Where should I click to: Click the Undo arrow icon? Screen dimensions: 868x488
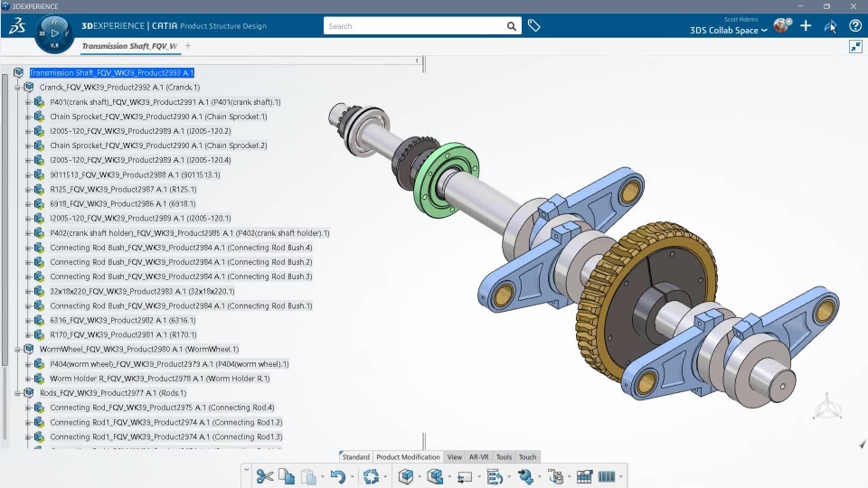tap(337, 476)
